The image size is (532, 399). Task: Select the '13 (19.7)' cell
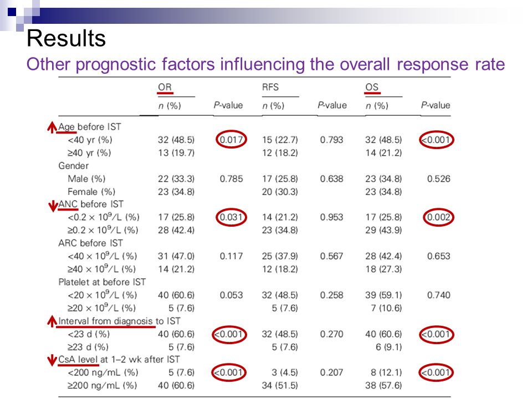coord(176,153)
